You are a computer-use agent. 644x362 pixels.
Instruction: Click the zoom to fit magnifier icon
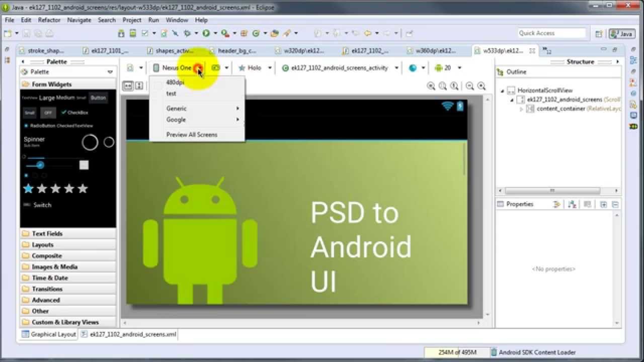click(443, 86)
